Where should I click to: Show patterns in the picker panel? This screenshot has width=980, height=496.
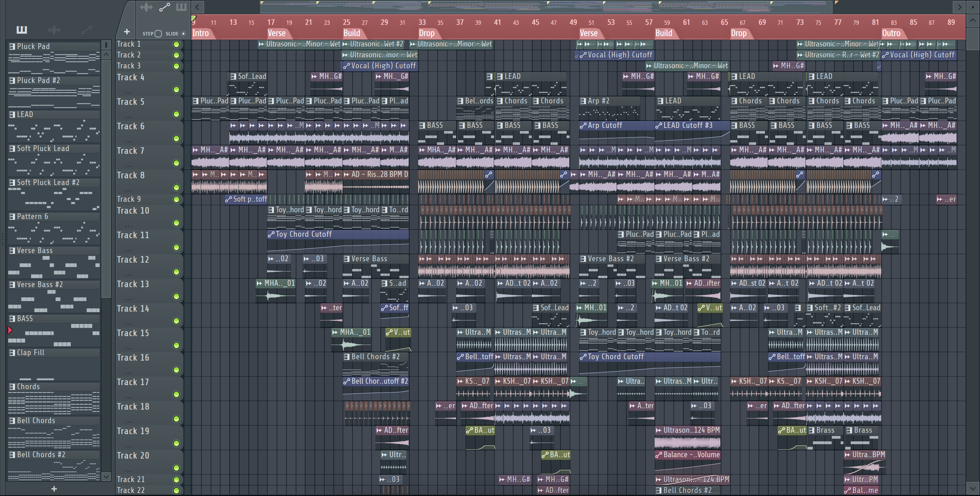point(22,30)
